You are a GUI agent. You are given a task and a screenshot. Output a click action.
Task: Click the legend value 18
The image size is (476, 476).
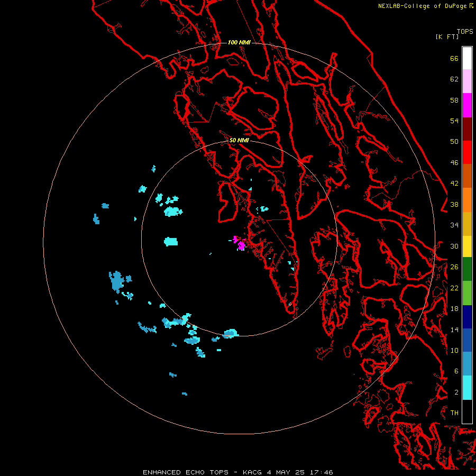(x=454, y=309)
